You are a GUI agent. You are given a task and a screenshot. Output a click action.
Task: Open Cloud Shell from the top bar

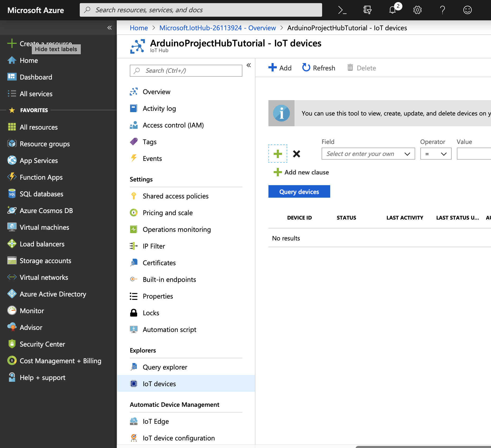(343, 10)
